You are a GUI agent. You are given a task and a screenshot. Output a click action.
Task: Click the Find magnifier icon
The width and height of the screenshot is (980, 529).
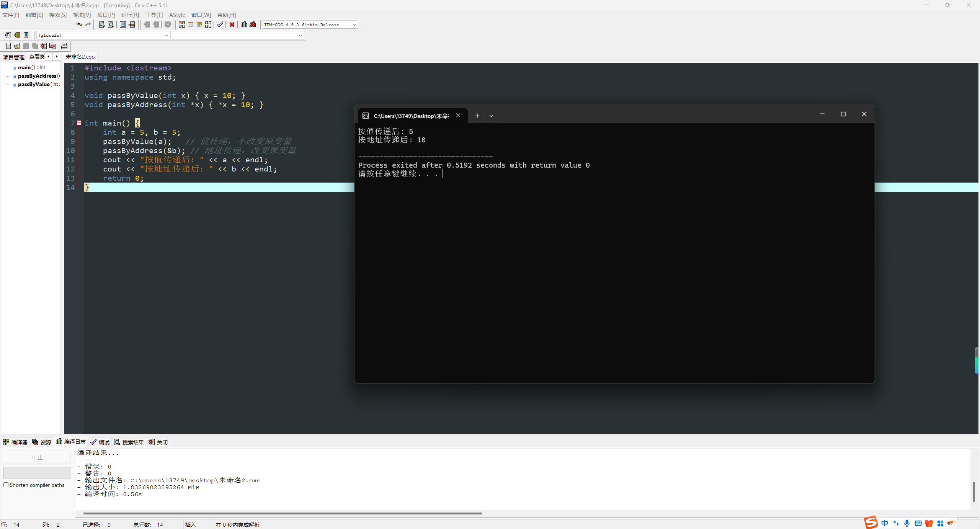(102, 24)
